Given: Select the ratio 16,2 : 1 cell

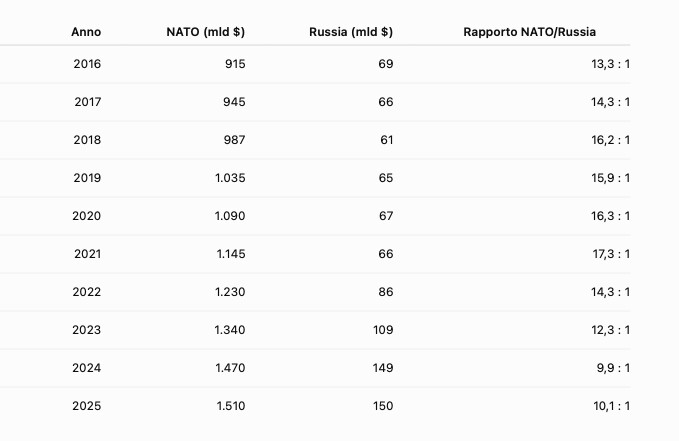Looking at the screenshot, I should pyautogui.click(x=611, y=140).
